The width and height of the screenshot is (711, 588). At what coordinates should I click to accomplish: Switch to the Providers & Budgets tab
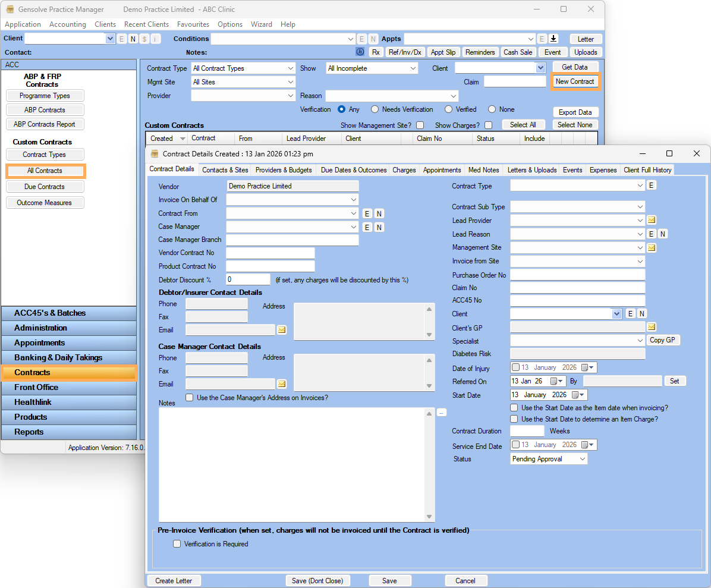coord(284,170)
